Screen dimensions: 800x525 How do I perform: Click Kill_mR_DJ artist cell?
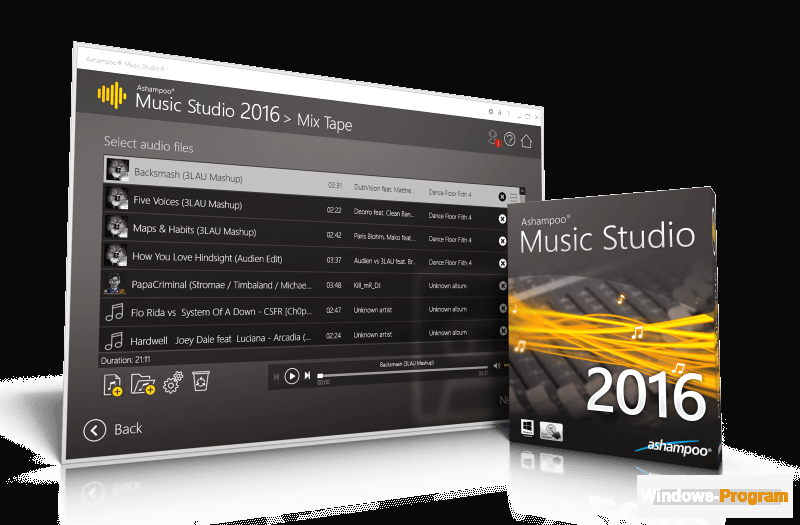click(x=367, y=286)
